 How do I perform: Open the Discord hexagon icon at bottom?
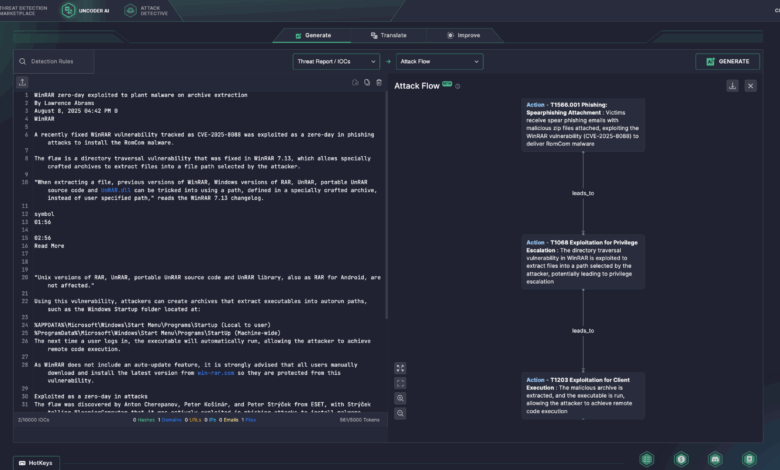(715, 459)
